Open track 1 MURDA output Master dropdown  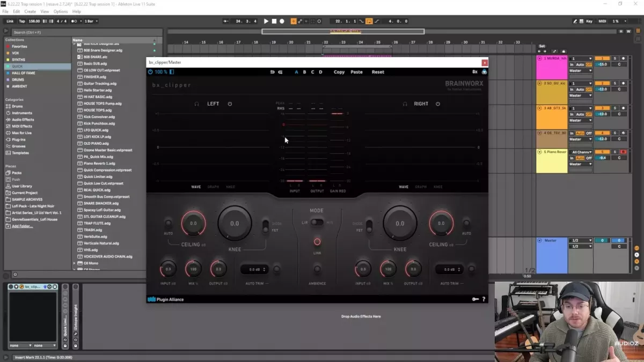(581, 71)
